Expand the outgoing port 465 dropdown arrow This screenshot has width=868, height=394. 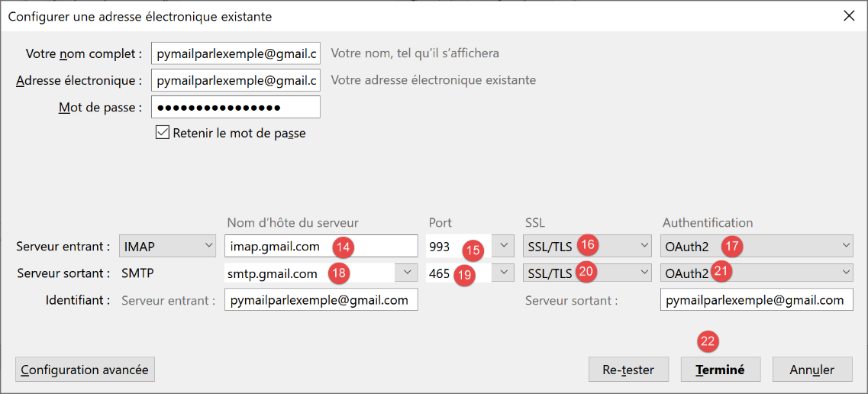503,273
